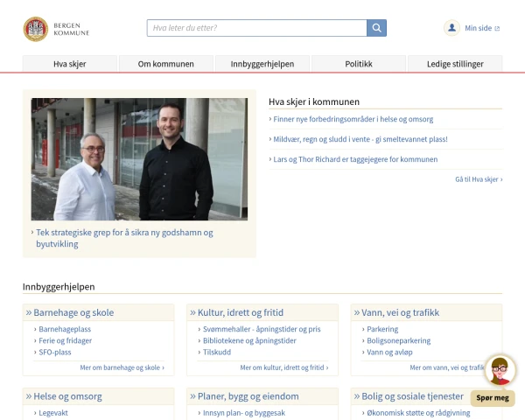Expand the Vann, vei og trafikk heading
The image size is (525, 420).
point(398,312)
